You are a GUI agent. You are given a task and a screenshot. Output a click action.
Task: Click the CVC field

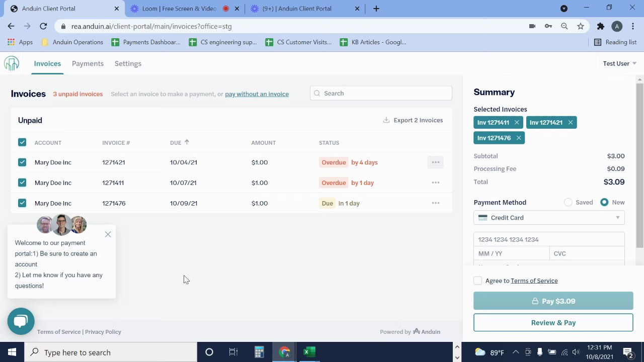coord(587,253)
